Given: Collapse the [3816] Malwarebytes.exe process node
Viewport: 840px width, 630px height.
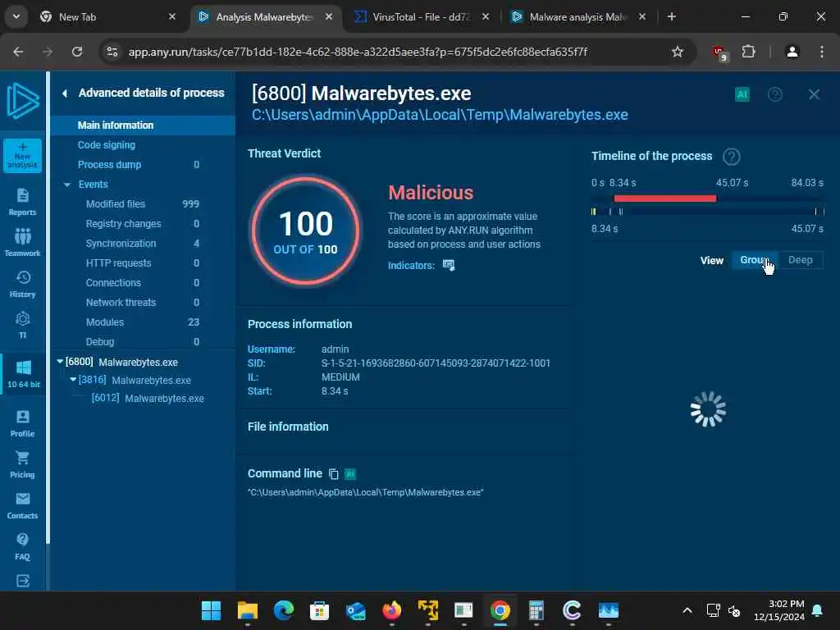Looking at the screenshot, I should coord(73,380).
